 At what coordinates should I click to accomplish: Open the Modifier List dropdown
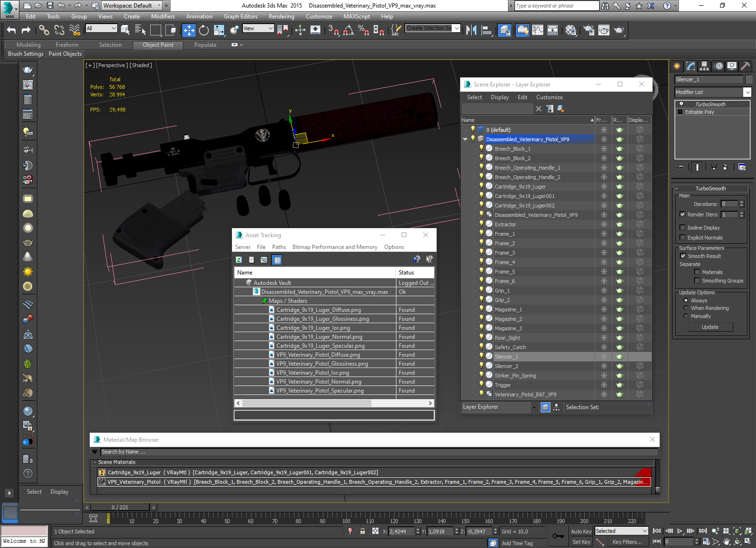coord(747,92)
